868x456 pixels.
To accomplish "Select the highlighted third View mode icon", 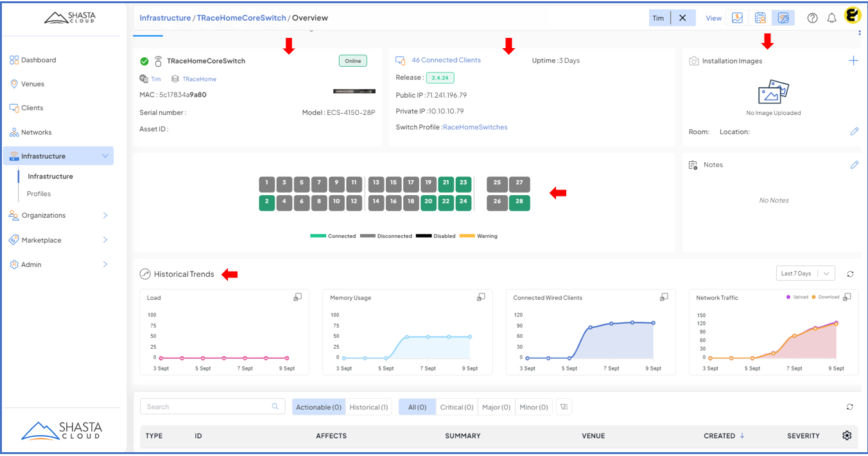I will [783, 18].
